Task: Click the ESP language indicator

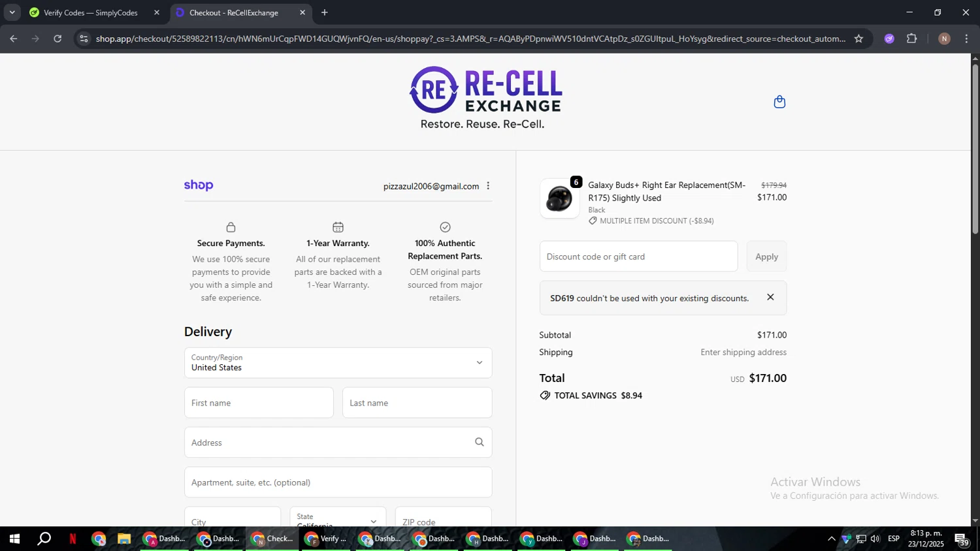Action: click(894, 539)
